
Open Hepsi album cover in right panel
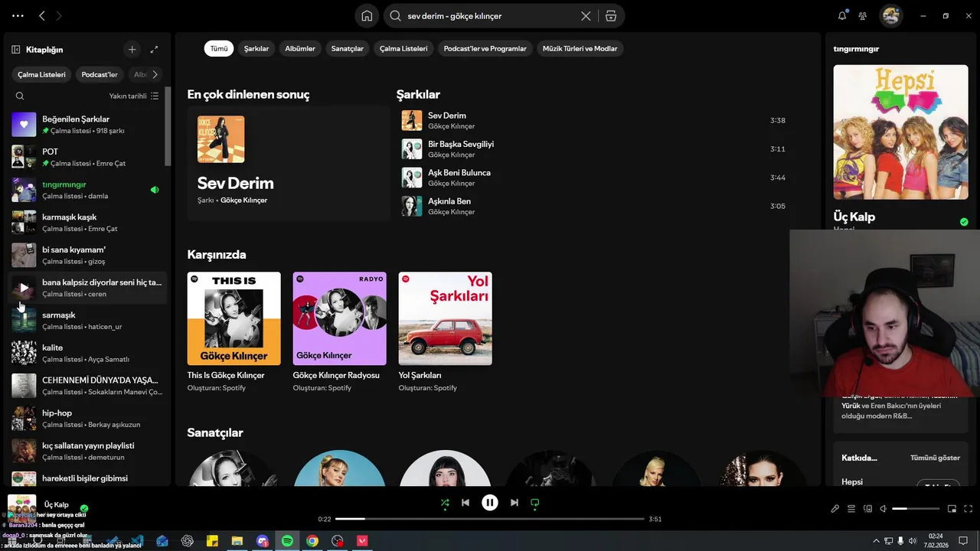click(x=900, y=132)
